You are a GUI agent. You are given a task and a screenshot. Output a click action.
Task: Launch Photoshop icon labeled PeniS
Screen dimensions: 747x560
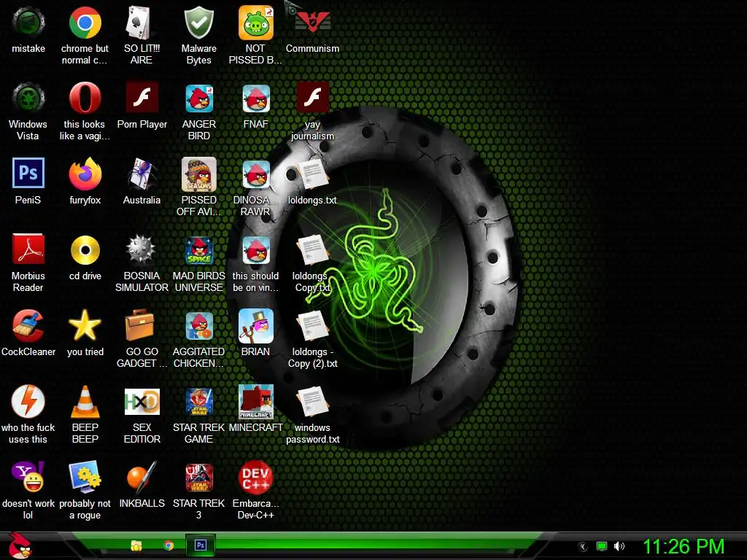pos(28,174)
